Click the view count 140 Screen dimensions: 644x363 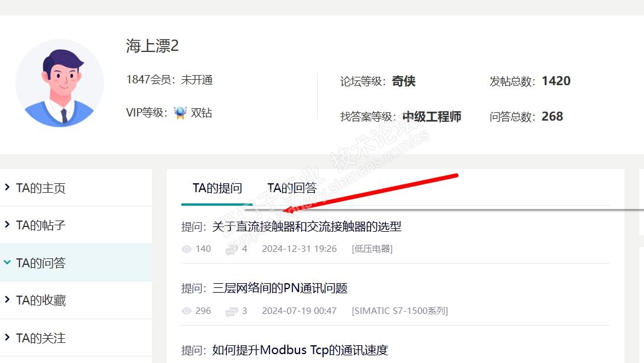coord(203,249)
